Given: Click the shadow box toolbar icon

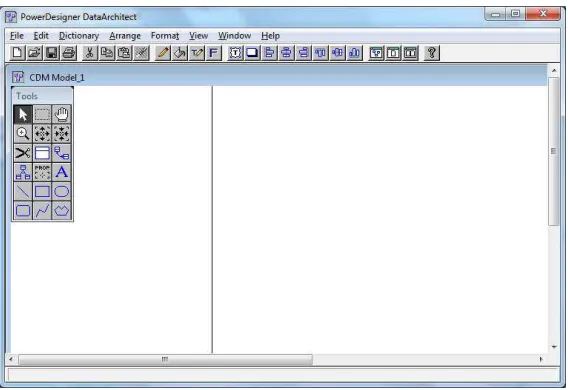Looking at the screenshot, I should coord(252,53).
